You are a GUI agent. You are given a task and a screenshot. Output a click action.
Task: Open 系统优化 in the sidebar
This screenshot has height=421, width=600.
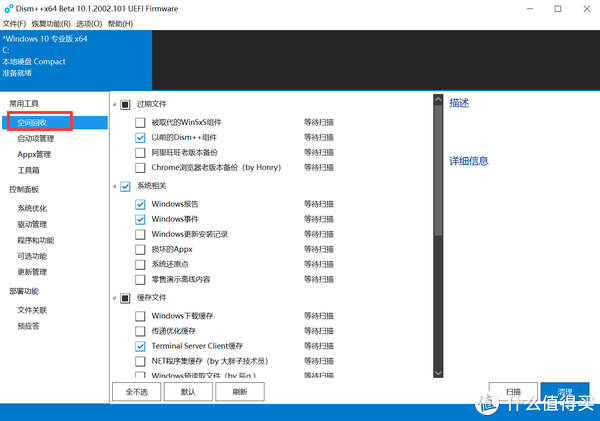tap(32, 209)
